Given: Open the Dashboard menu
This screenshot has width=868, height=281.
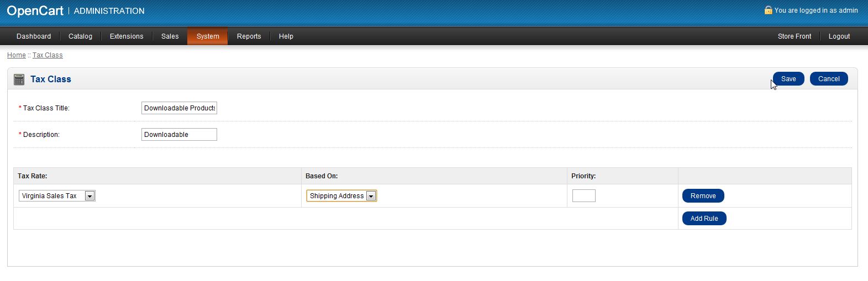Looking at the screenshot, I should 34,36.
